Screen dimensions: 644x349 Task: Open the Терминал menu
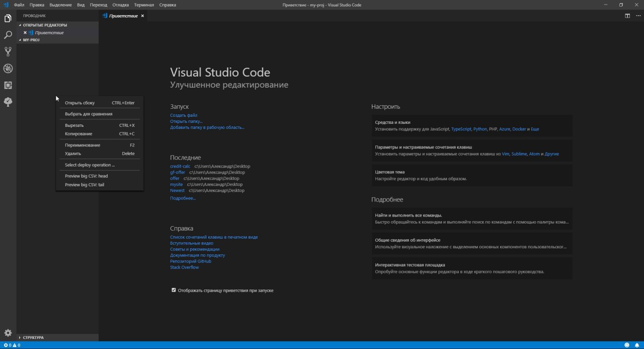point(144,5)
